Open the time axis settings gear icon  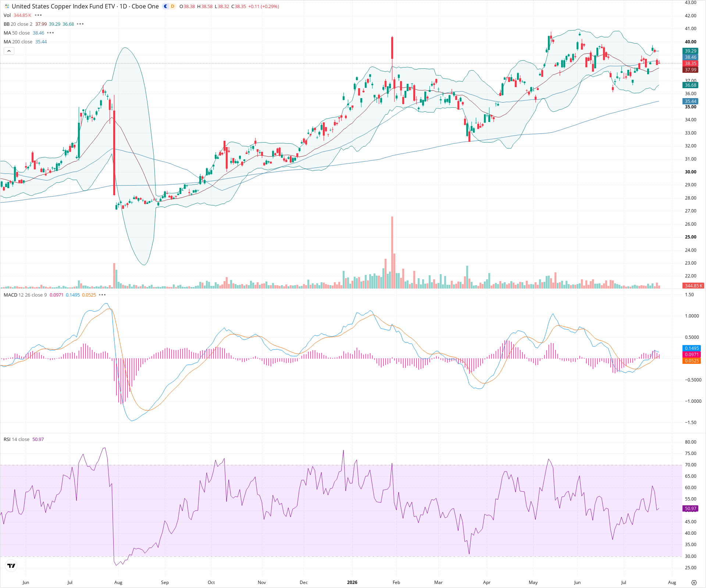click(x=694, y=582)
